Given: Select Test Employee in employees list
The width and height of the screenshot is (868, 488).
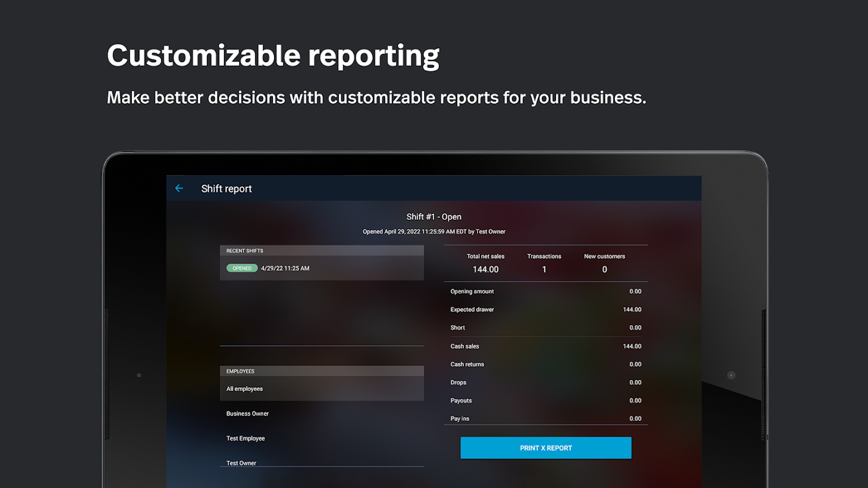Looking at the screenshot, I should [322, 438].
